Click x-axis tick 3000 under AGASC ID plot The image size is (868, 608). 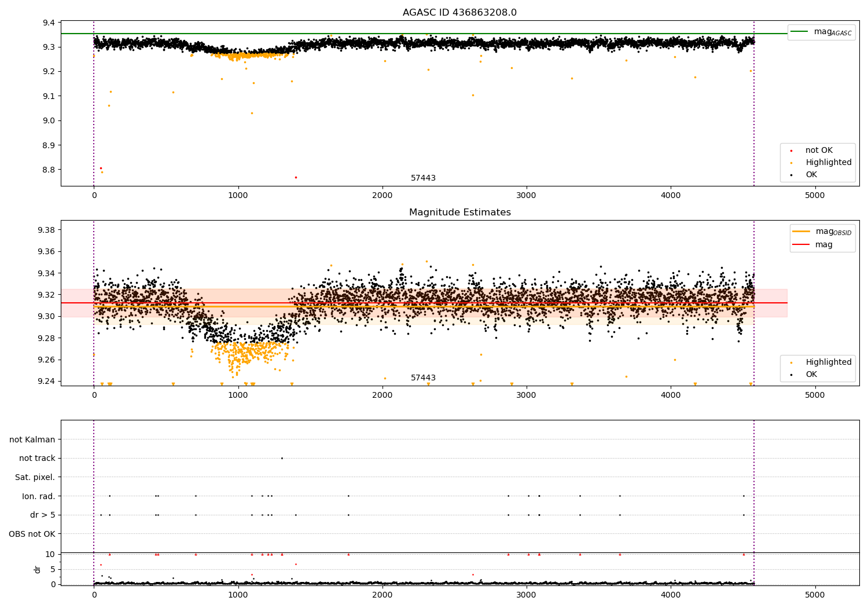[527, 196]
